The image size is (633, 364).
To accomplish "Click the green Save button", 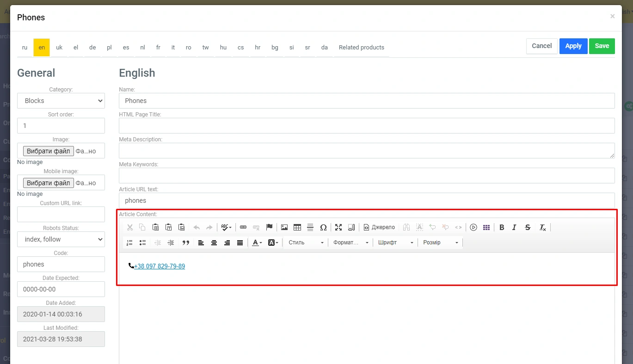I will point(602,46).
